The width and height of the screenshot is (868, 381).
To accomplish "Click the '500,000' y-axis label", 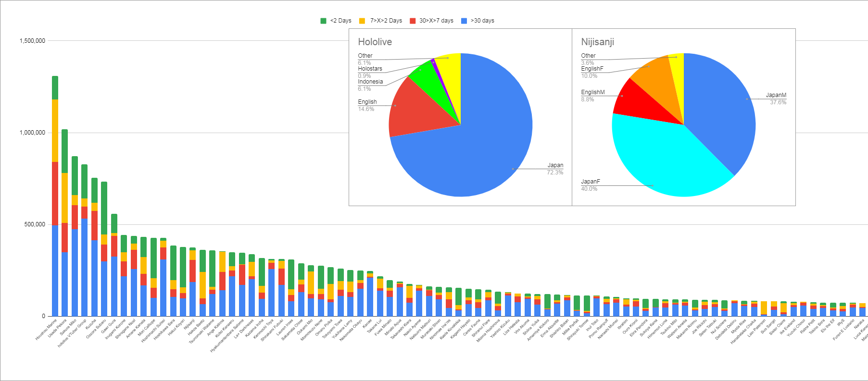I will 35,224.
